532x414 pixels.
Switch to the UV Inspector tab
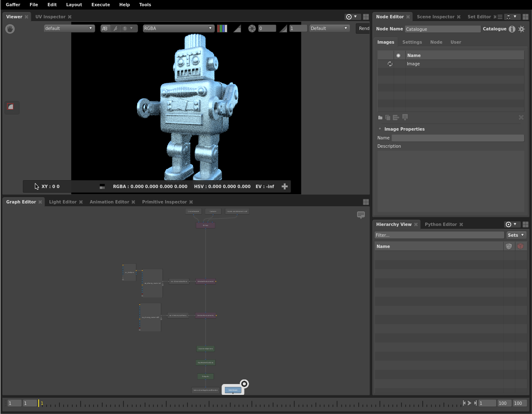(50, 17)
